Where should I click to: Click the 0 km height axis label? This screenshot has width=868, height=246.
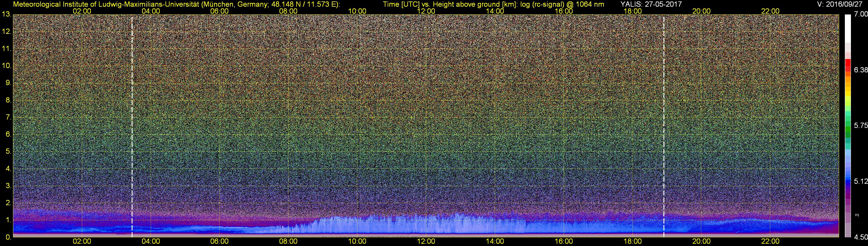pos(8,237)
